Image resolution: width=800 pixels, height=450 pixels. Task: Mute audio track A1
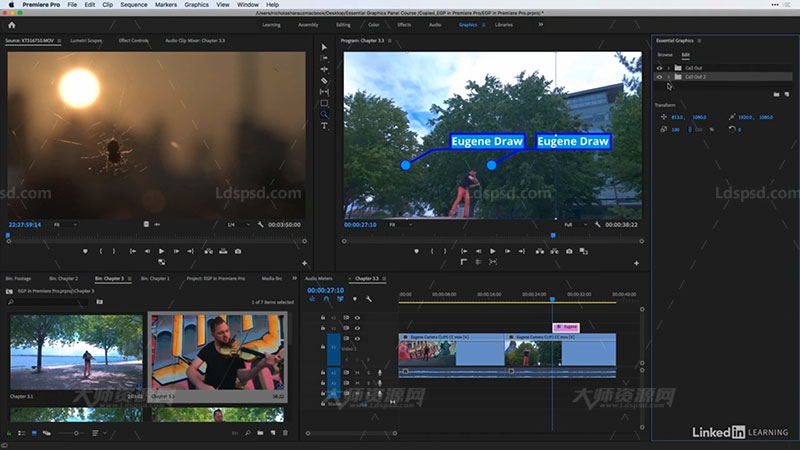point(357,373)
